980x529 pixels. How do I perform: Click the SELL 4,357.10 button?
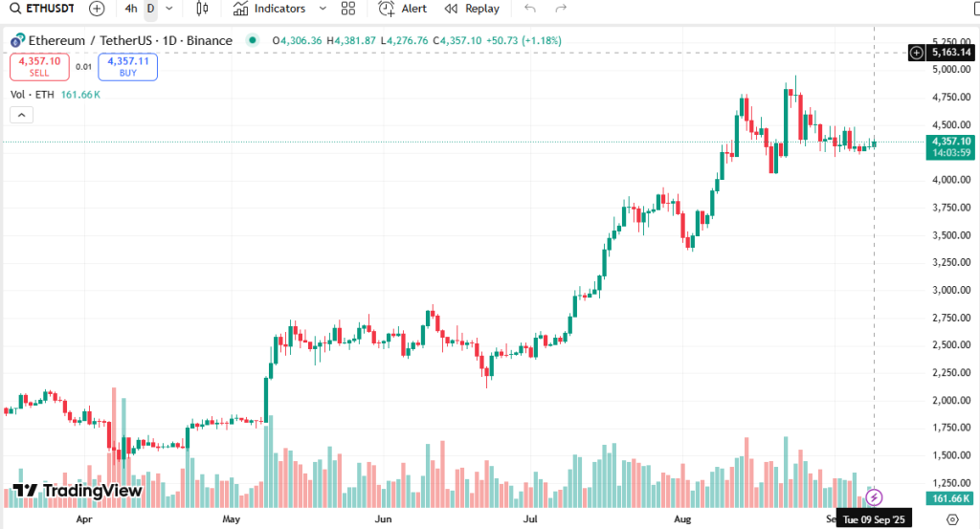coord(39,66)
